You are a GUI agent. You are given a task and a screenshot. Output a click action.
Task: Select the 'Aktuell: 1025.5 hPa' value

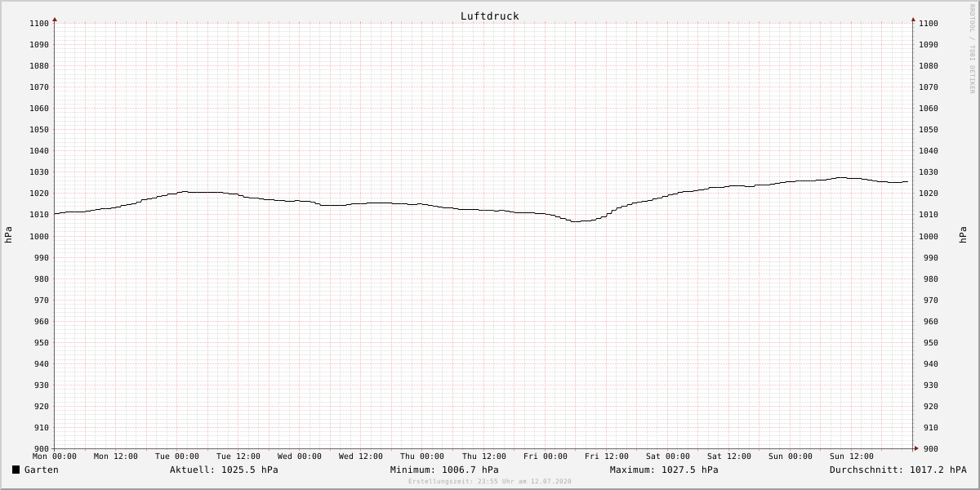tap(224, 470)
